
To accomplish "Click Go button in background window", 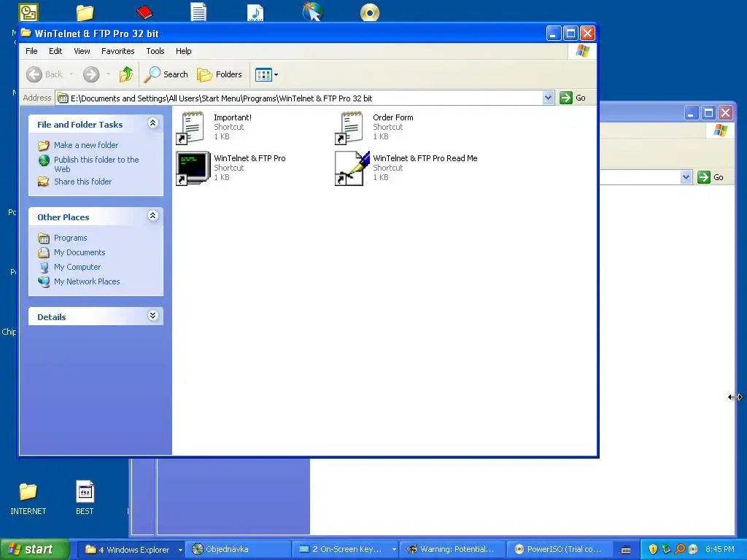I will [x=711, y=177].
